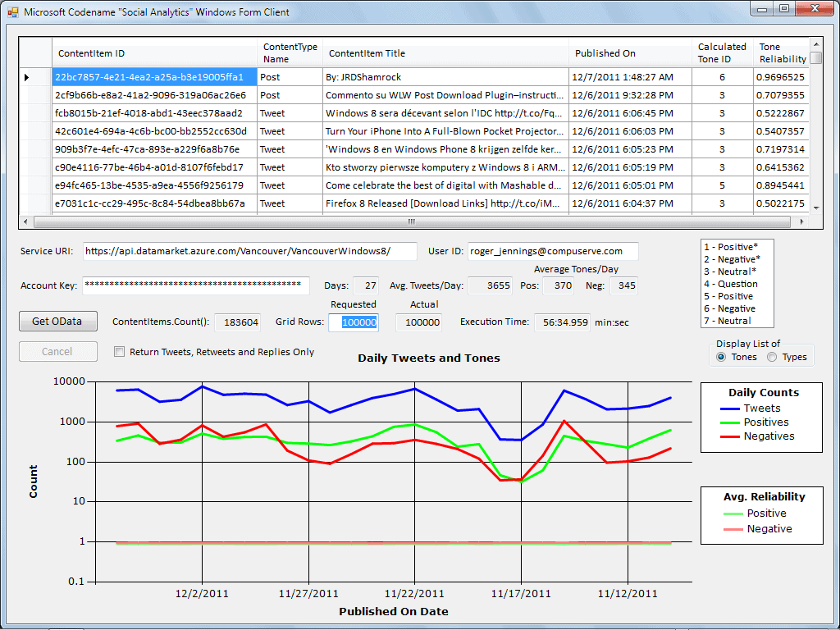This screenshot has height=630, width=840.
Task: Sort by Tone Reliability column header
Action: (781, 53)
